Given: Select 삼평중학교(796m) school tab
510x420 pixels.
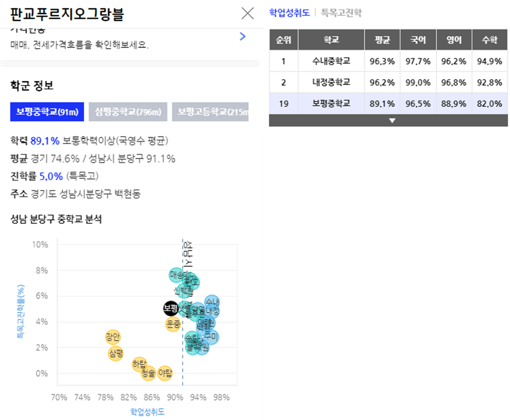Looking at the screenshot, I should pos(128,112).
